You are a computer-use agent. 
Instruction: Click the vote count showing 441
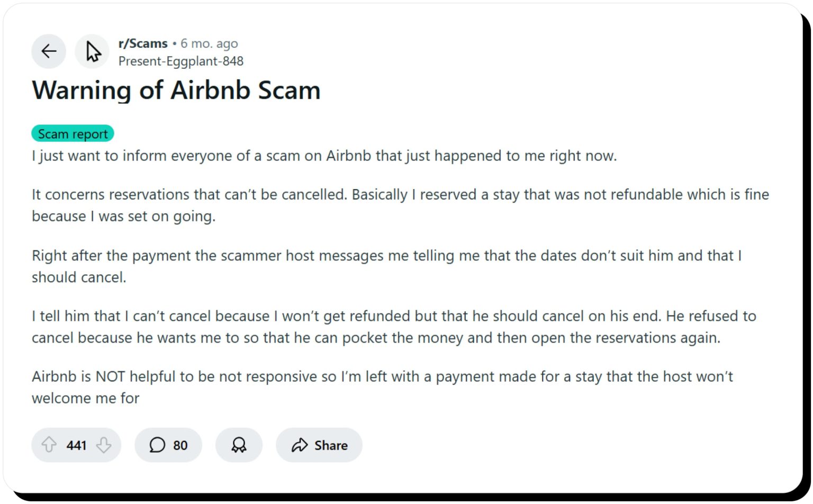click(76, 445)
